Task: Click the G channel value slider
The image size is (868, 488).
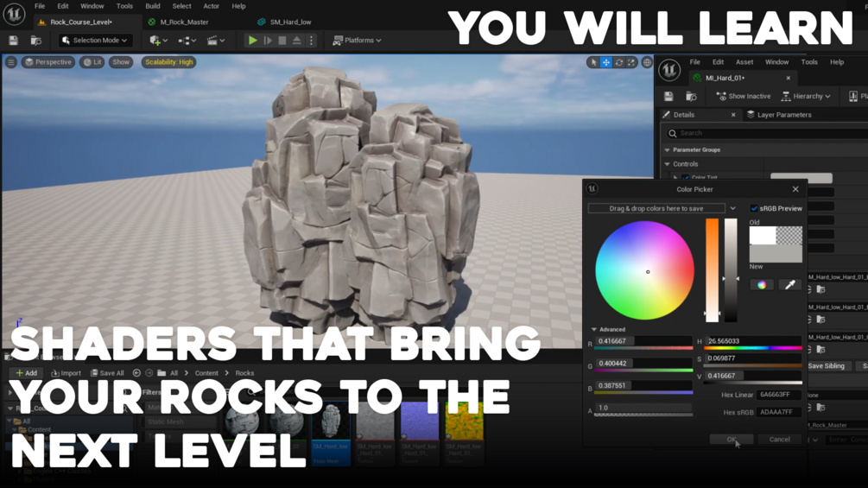Action: point(643,364)
